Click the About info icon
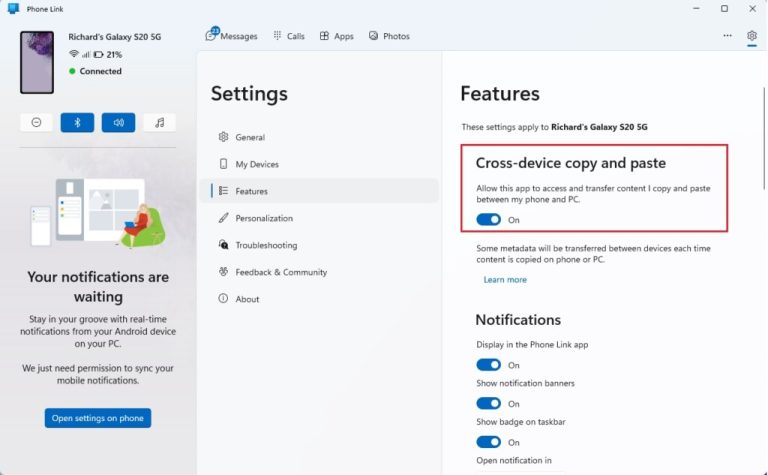 [223, 299]
